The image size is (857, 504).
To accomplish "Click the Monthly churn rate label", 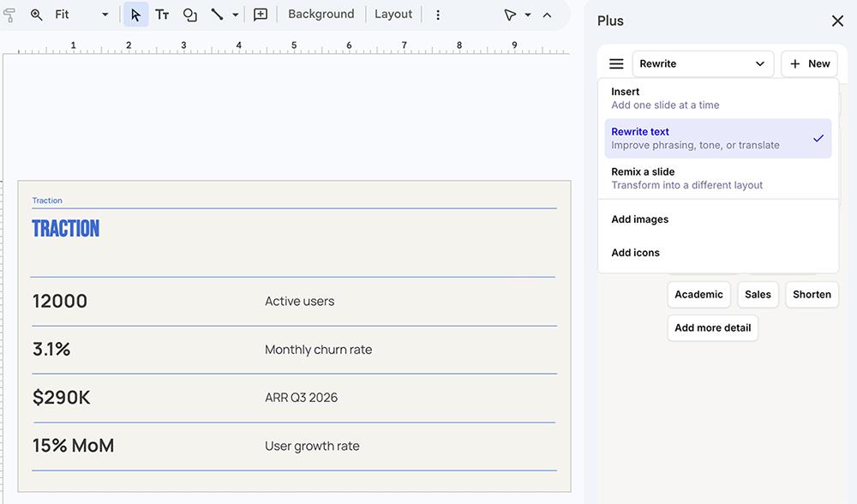I will [318, 350].
